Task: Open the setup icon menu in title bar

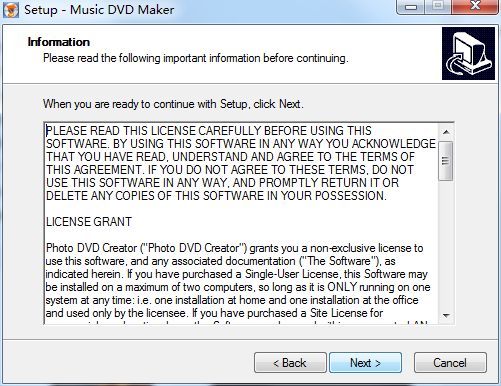Action: click(x=11, y=10)
